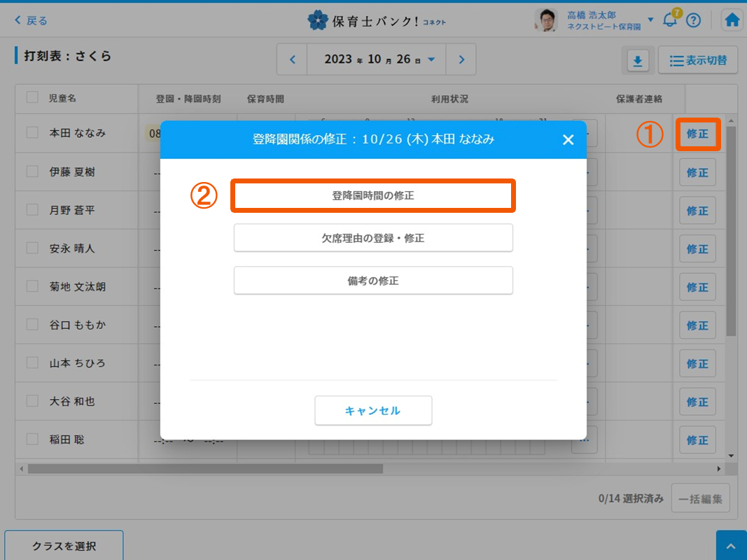Choose 備考の修正 option
747x560 pixels.
click(x=373, y=281)
